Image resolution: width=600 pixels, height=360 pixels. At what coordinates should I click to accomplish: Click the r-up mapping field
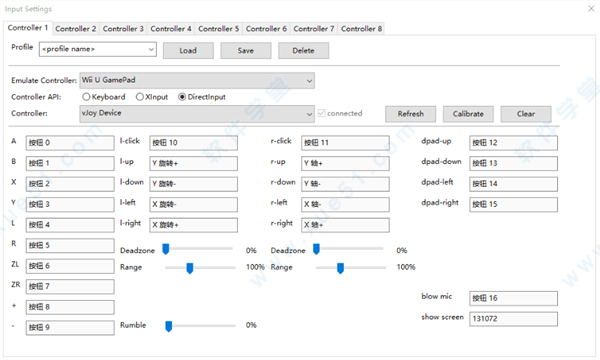345,163
